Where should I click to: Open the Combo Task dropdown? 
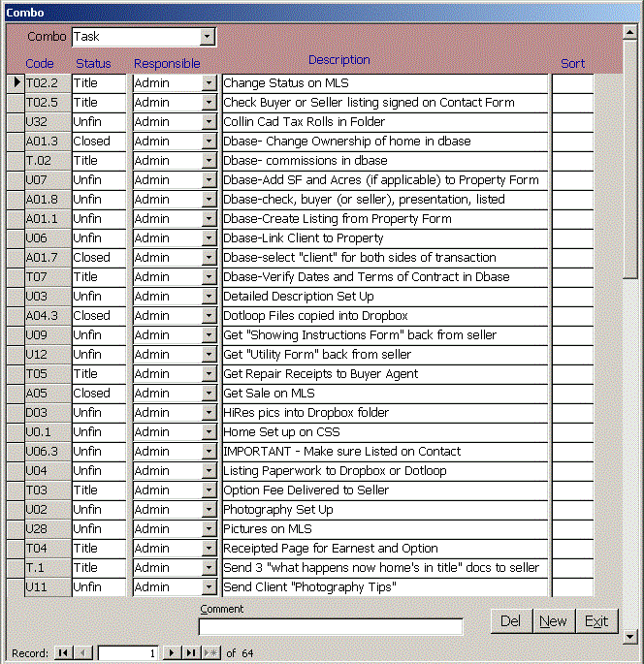[207, 37]
